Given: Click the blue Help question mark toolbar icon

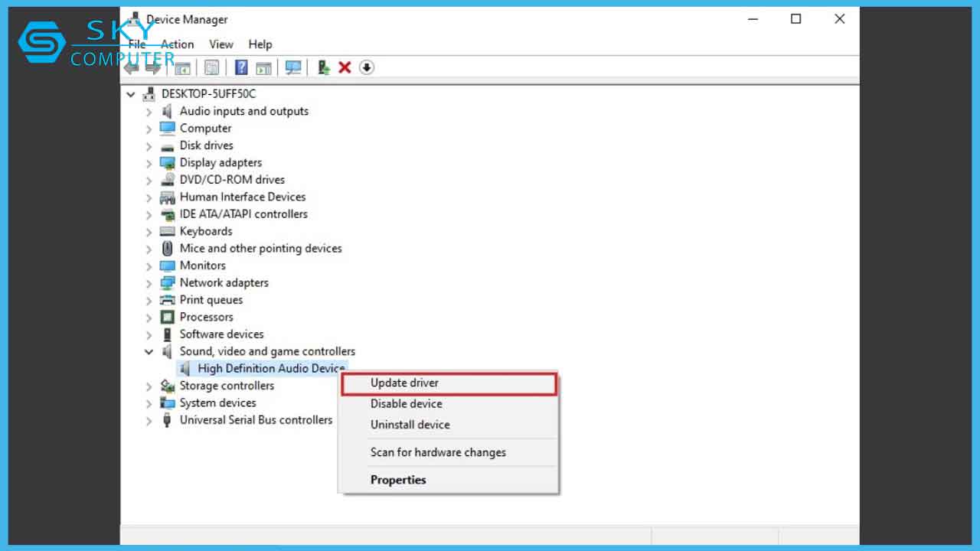Looking at the screenshot, I should pos(241,67).
